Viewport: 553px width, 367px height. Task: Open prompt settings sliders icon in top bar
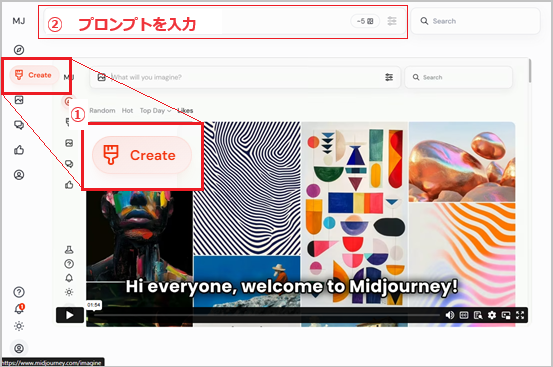tap(392, 21)
